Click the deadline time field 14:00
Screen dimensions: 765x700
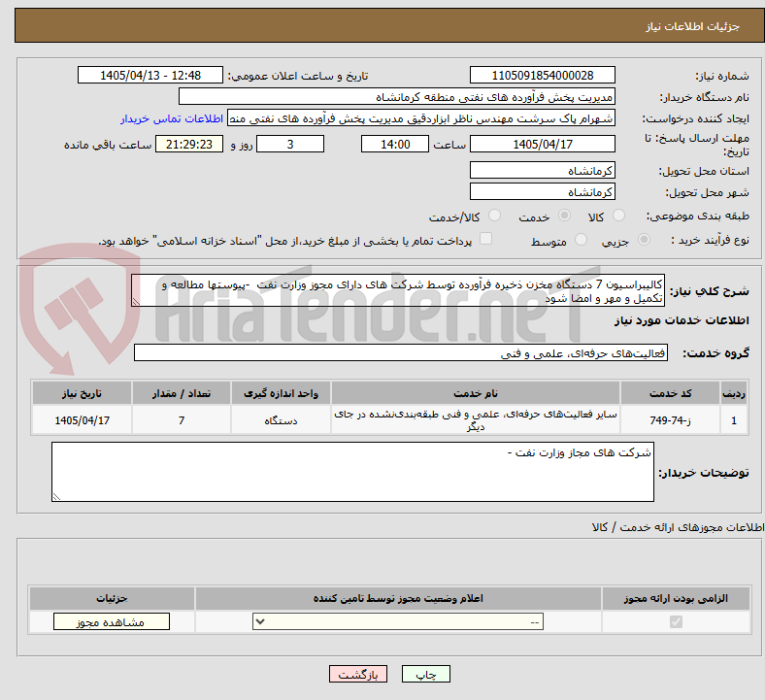coord(395,144)
